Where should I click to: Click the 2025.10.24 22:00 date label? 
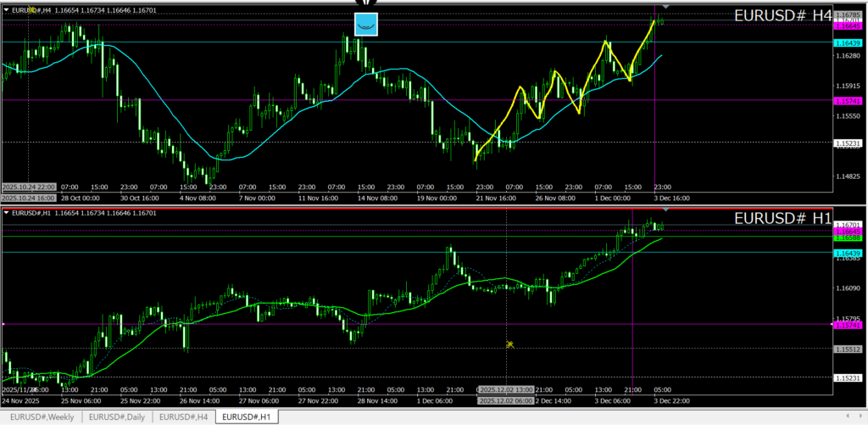(29, 187)
